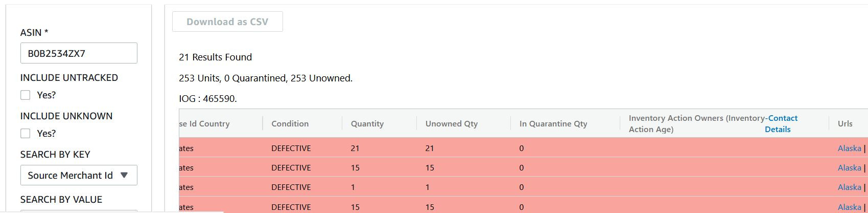
Task: Click the Alaska link in the fourth row
Action: click(849, 207)
